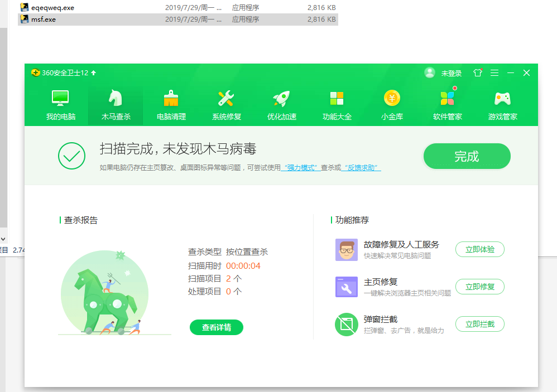557x392 pixels.
Task: Select msf.exe in the file list
Action: (x=177, y=19)
